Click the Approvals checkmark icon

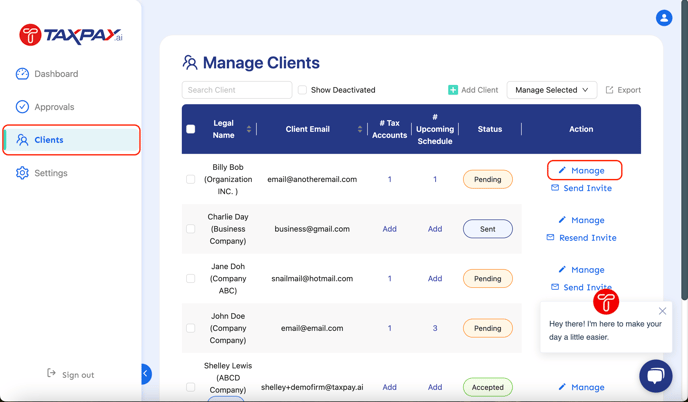tap(22, 107)
